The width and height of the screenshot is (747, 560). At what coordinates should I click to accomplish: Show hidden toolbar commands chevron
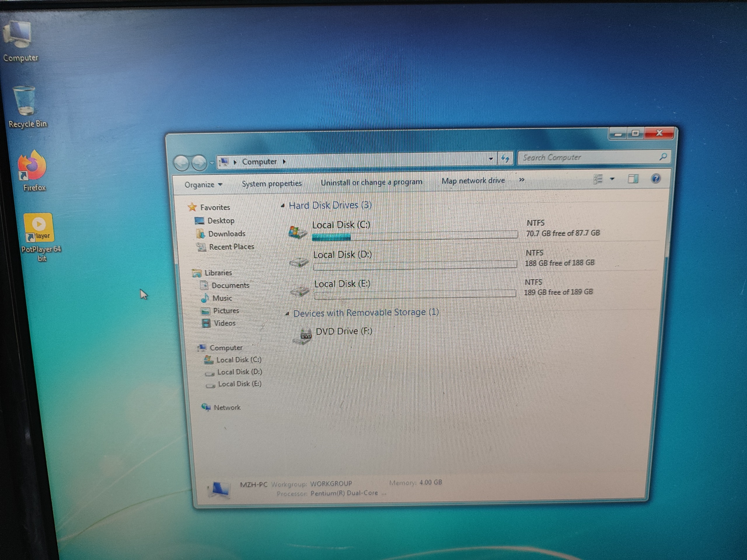521,180
